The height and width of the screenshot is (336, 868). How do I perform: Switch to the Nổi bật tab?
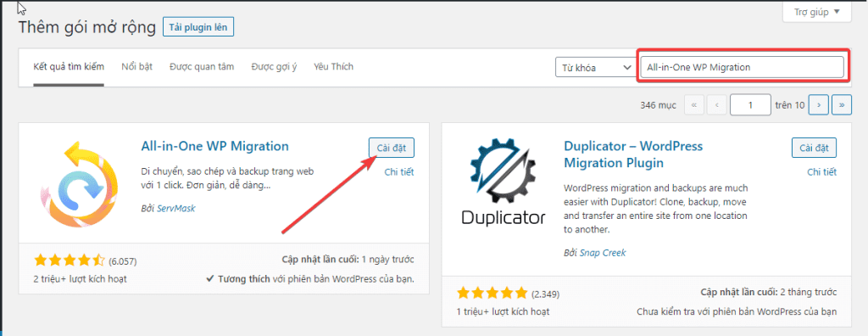[x=136, y=67]
